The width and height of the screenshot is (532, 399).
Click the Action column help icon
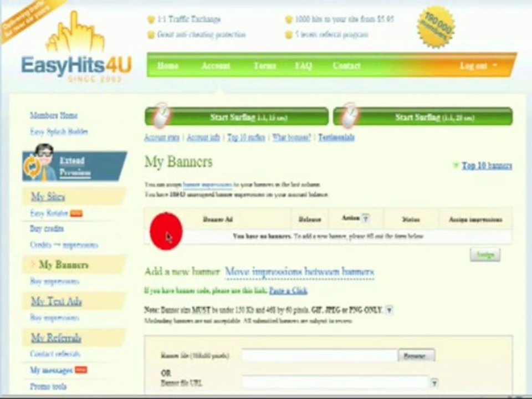coord(365,218)
